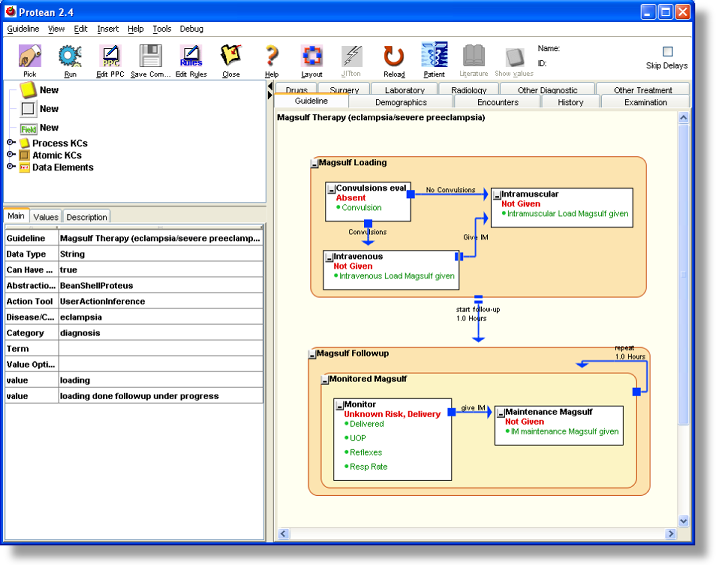Expand the Data Elements tree node

point(11,167)
